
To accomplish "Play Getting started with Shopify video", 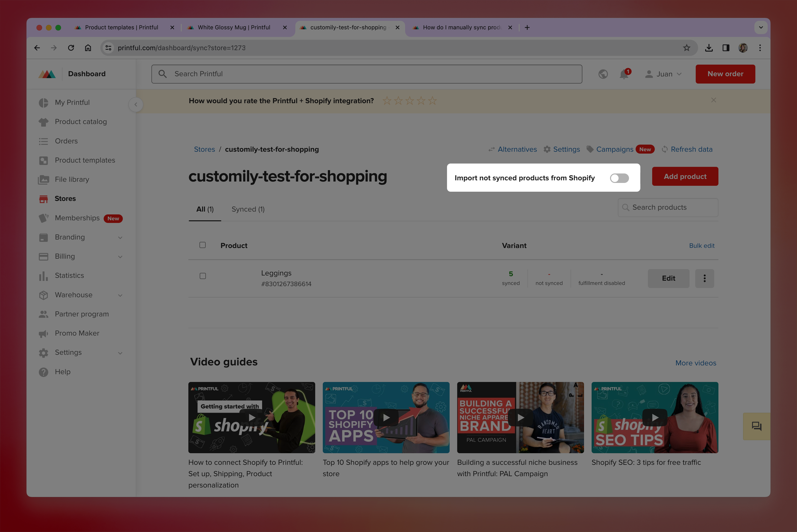I will coord(252,418).
